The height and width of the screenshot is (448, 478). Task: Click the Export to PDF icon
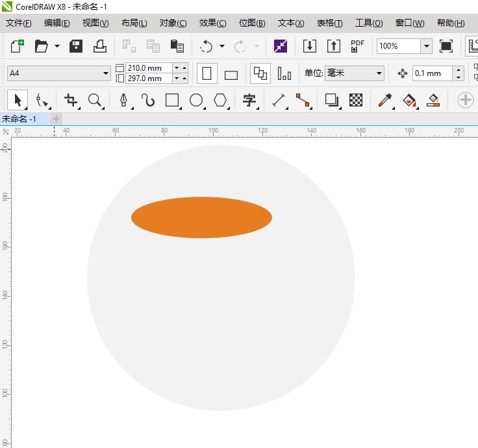357,46
